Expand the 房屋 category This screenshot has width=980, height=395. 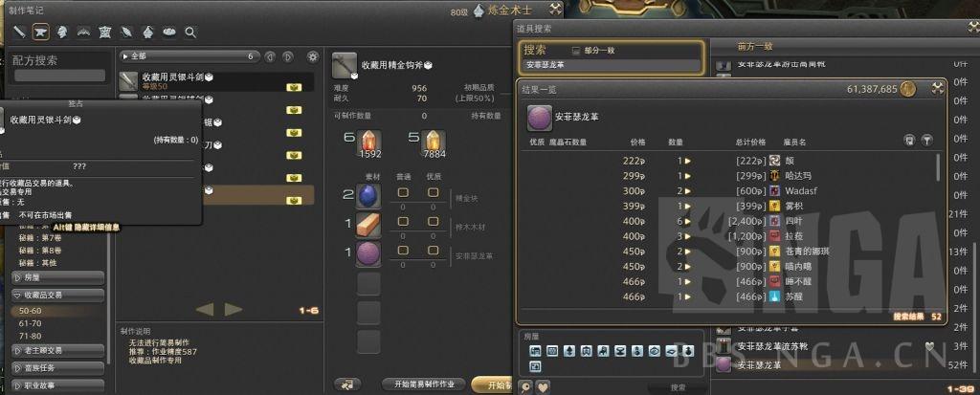(57, 276)
